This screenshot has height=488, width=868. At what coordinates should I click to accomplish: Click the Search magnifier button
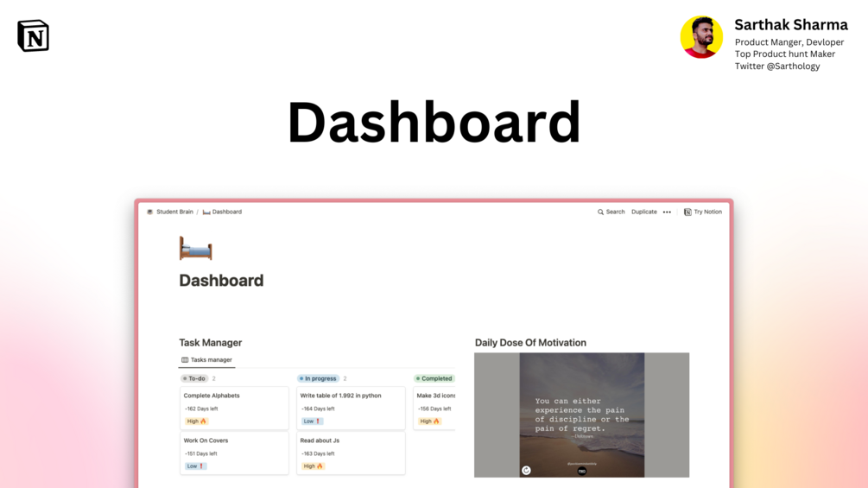click(x=611, y=212)
